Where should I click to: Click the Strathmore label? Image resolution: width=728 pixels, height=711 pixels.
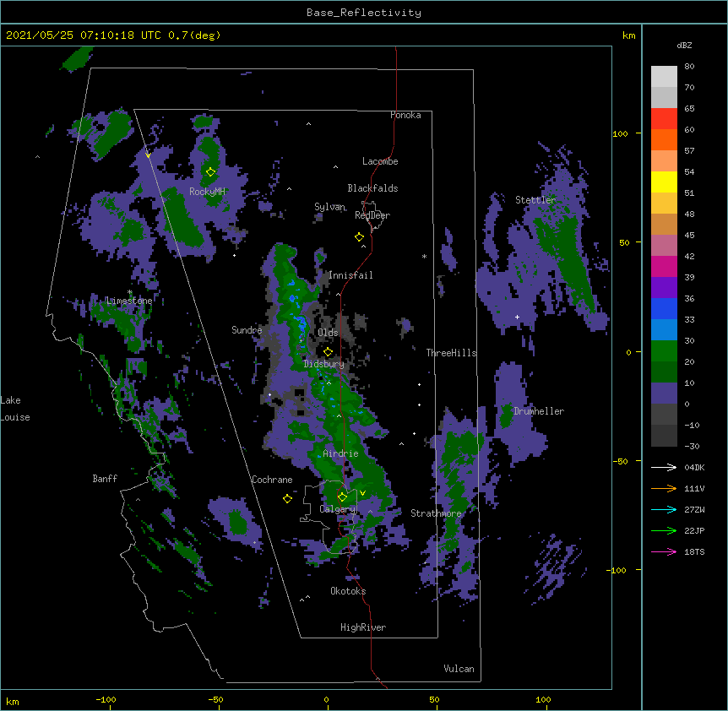436,513
